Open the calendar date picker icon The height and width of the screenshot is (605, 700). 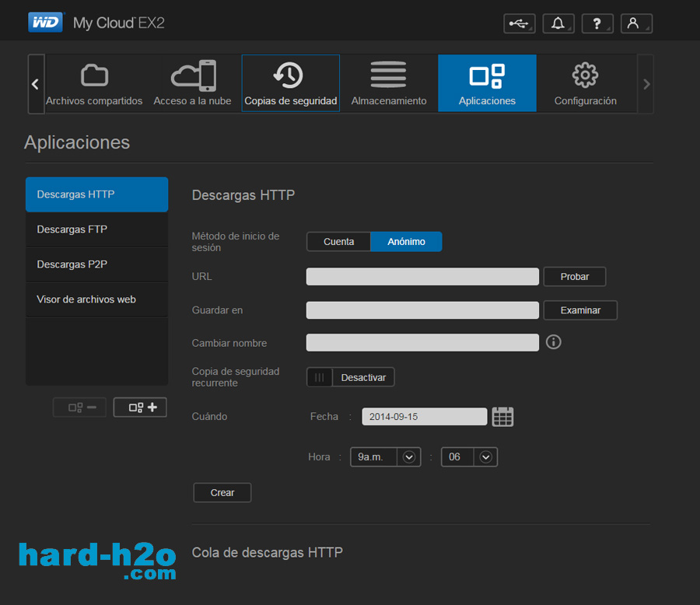(x=502, y=417)
